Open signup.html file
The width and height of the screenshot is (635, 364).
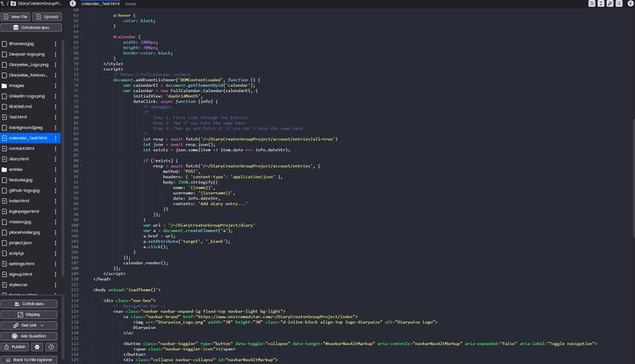(x=20, y=274)
